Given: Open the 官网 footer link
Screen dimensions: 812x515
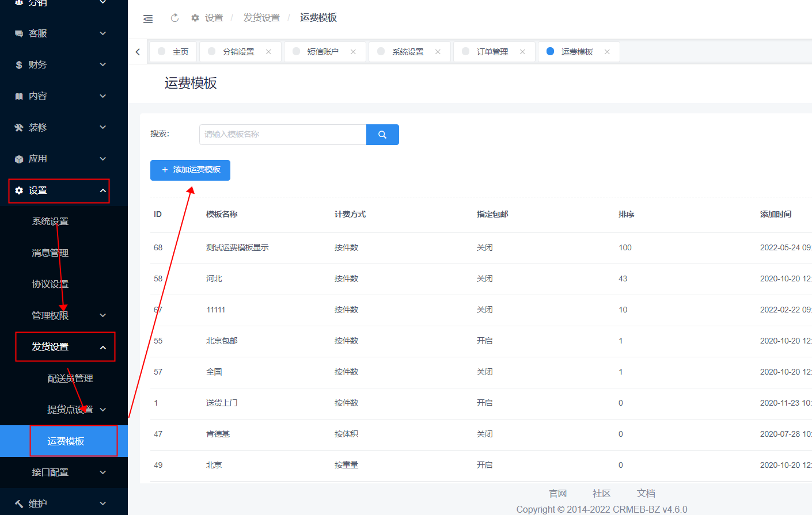Looking at the screenshot, I should [x=558, y=494].
